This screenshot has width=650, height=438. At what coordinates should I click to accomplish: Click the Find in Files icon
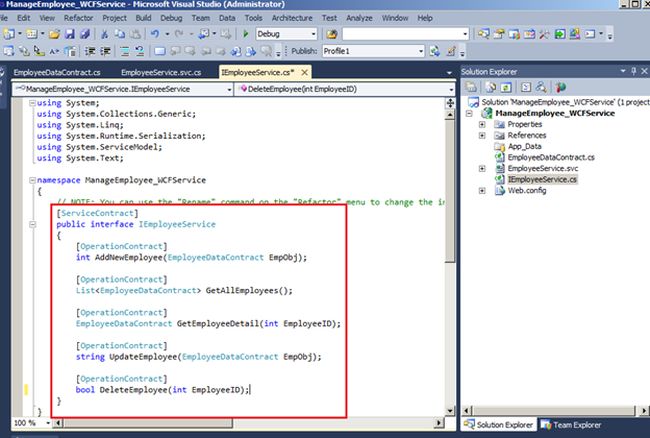coord(331,34)
